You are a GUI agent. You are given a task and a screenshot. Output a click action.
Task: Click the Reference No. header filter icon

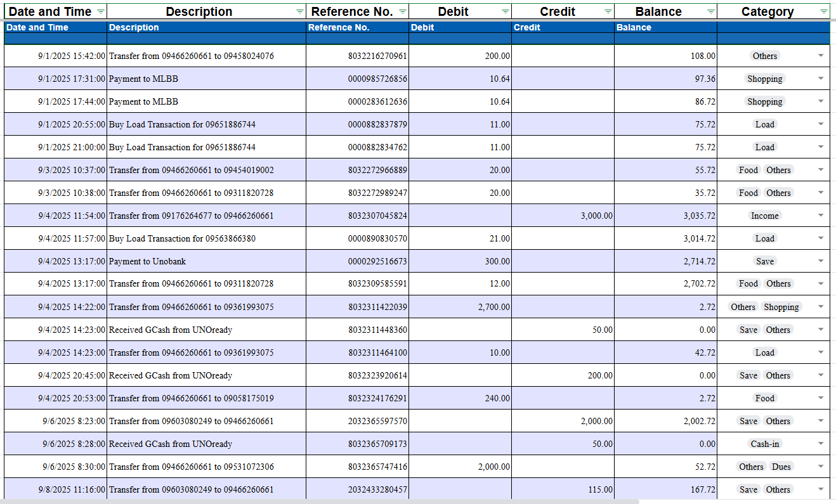(x=402, y=12)
